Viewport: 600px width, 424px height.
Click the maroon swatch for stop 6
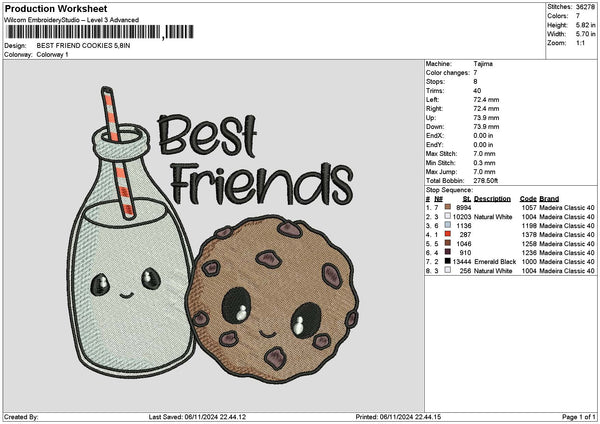[x=447, y=252]
